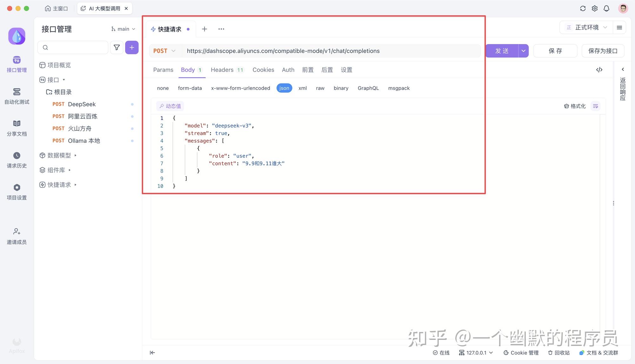This screenshot has width=635, height=364.
Task: Click purple plus button to add interface
Action: [131, 48]
